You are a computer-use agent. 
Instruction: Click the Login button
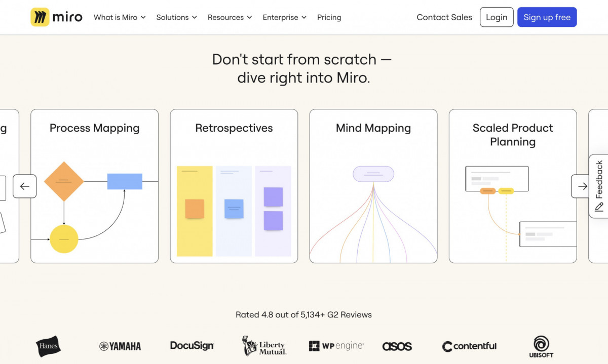(497, 17)
